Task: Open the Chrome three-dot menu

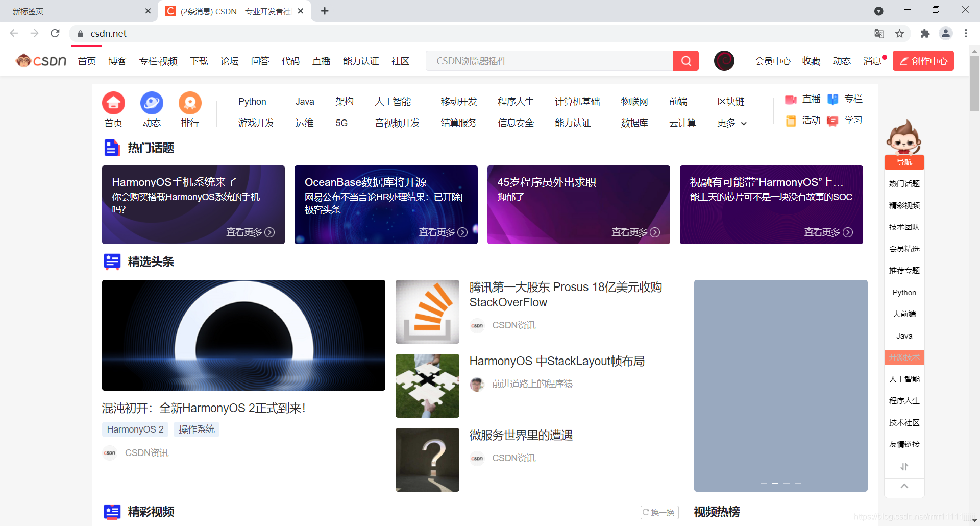Action: 966,33
